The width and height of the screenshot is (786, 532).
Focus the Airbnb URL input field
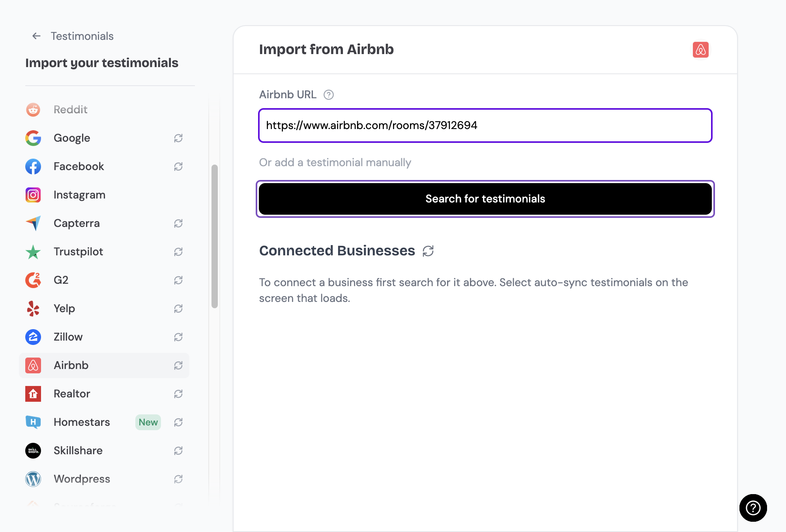click(x=485, y=126)
